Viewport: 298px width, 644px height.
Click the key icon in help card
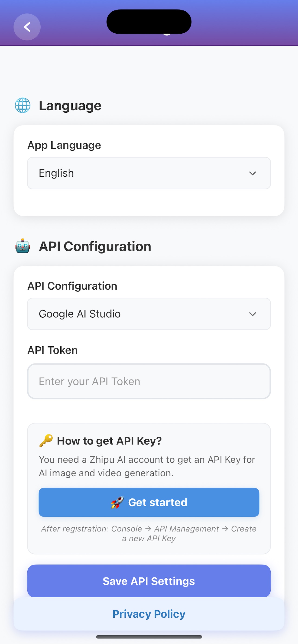point(46,440)
